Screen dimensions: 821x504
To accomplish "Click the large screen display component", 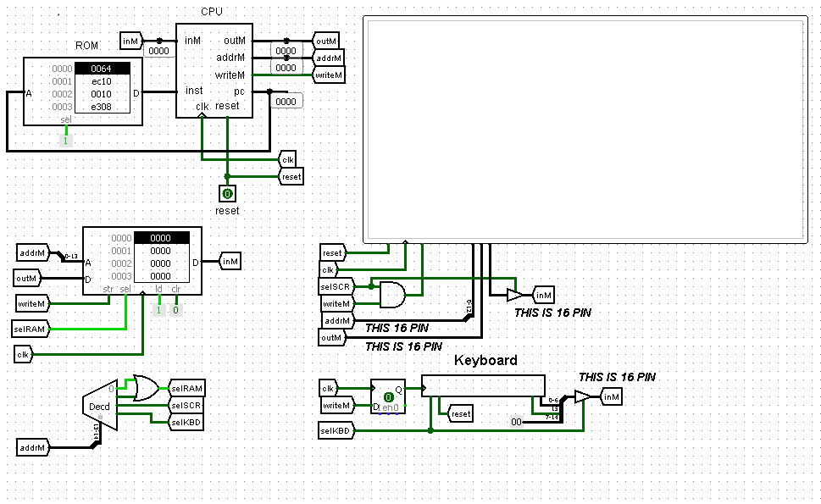I will (584, 130).
